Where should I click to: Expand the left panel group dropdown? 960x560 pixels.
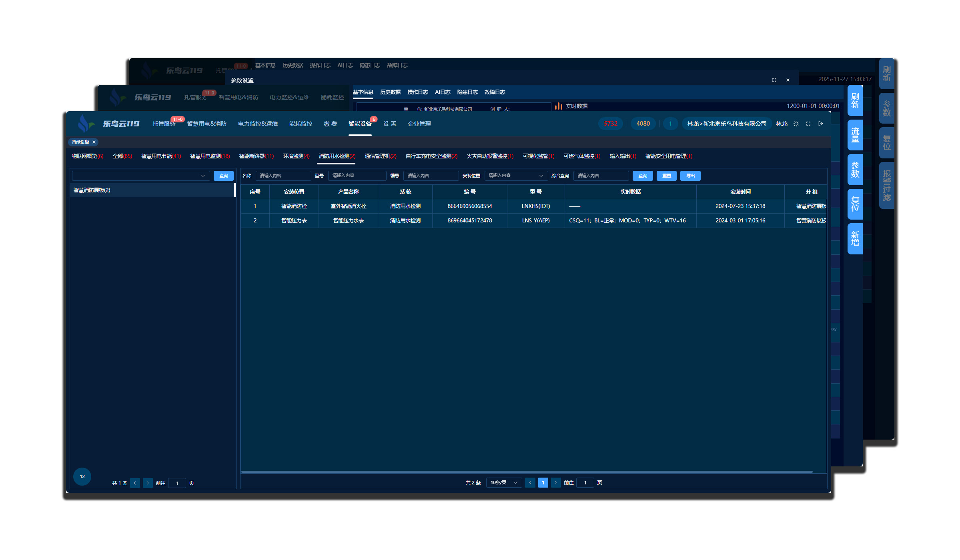[141, 176]
